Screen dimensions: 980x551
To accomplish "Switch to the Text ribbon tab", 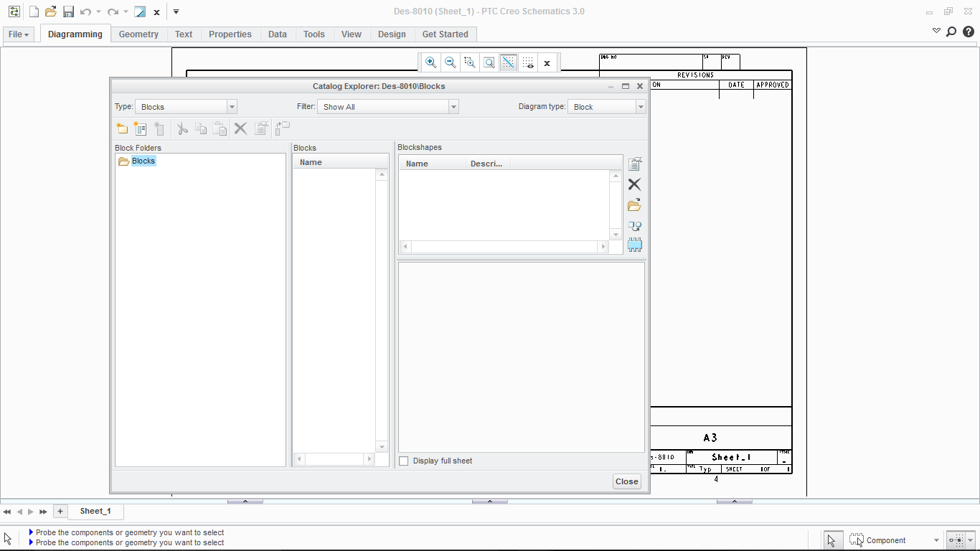I will [184, 34].
